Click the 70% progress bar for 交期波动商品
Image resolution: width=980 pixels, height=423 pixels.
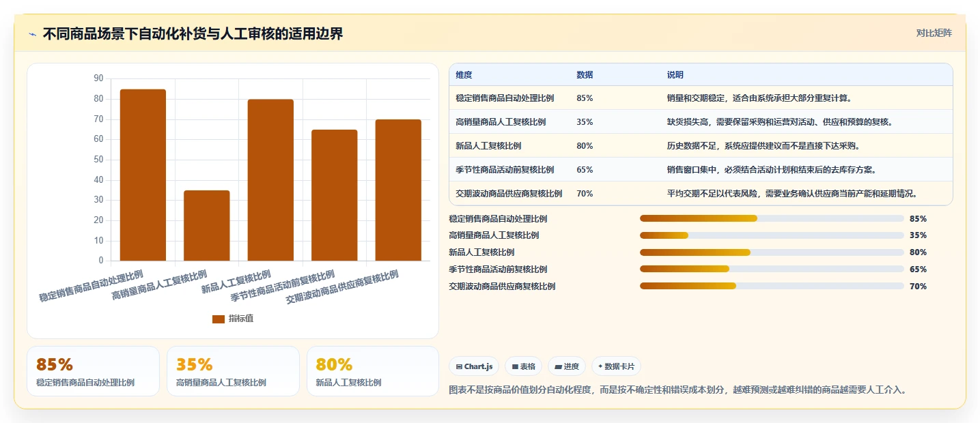pos(772,287)
